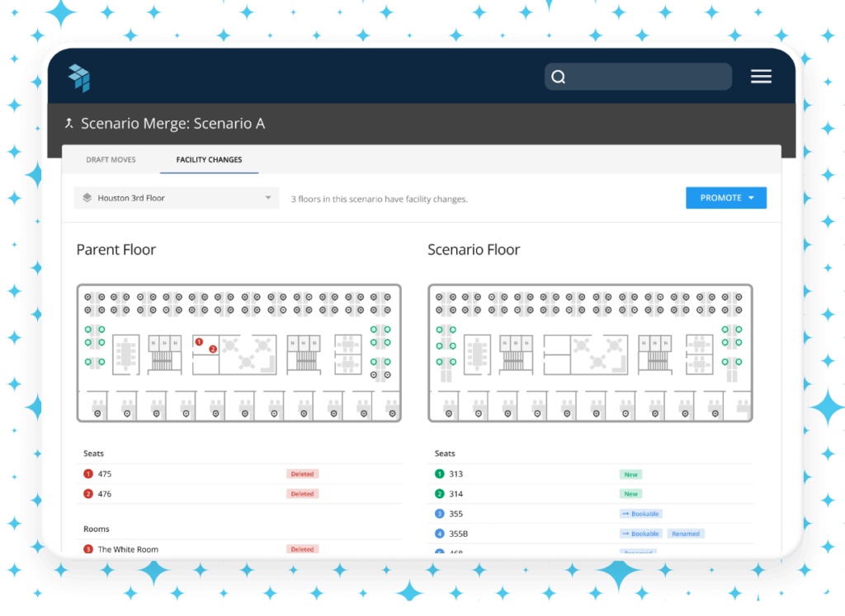Click red marker 2 on Parent Floor map
The width and height of the screenshot is (845, 616).
(213, 349)
